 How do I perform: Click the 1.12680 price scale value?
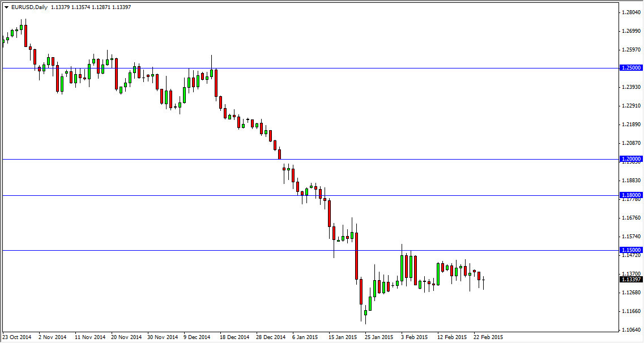point(632,293)
